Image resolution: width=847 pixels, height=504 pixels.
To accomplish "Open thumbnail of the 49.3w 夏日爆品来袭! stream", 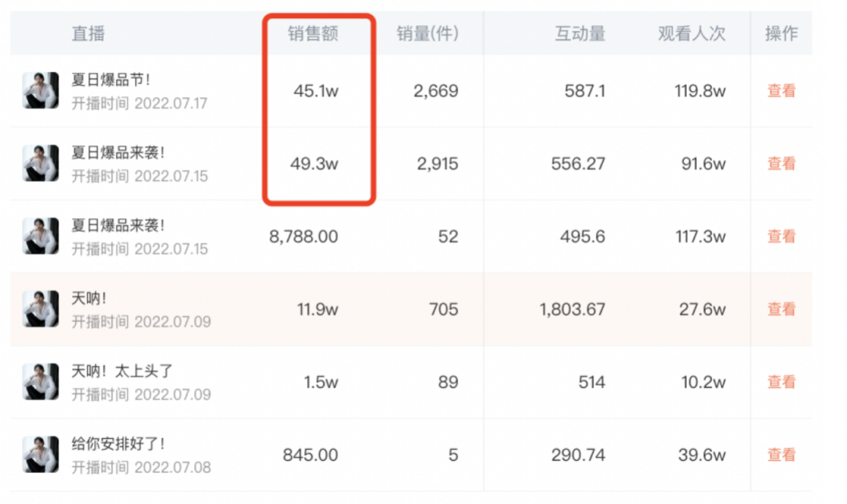I will coord(41,164).
